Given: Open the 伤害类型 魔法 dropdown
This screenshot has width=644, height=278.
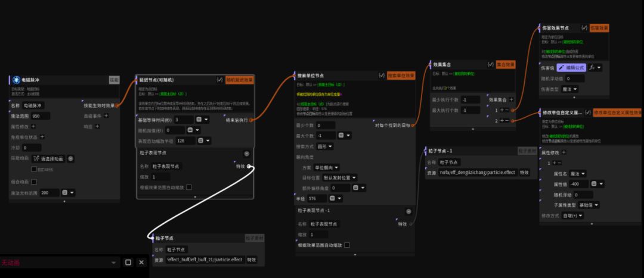Looking at the screenshot, I should point(569,89).
